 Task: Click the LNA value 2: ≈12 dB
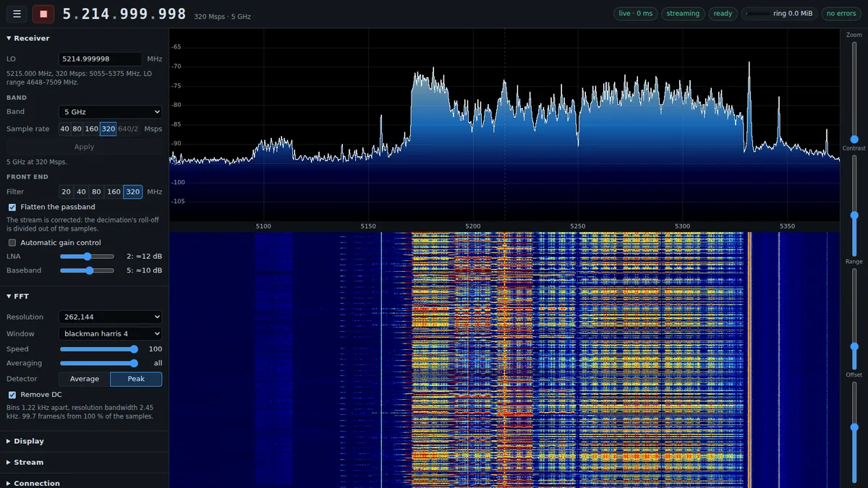[x=144, y=257]
